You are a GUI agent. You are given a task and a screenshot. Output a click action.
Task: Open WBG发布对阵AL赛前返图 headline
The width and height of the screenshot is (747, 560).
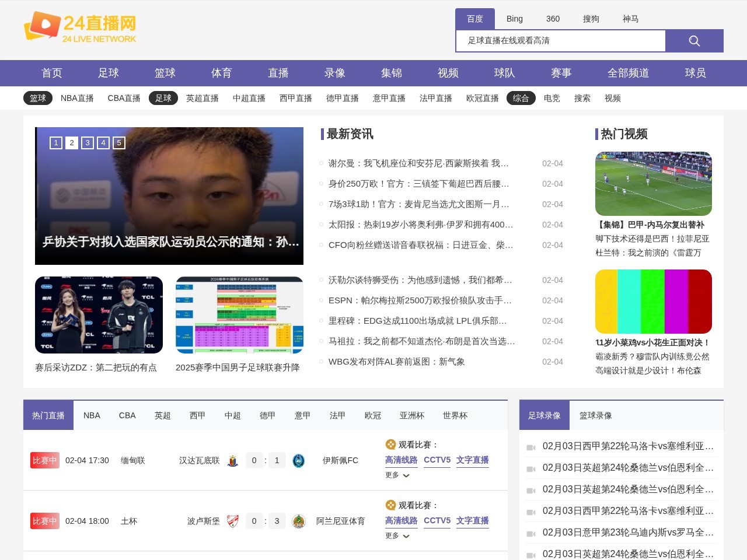click(x=397, y=362)
